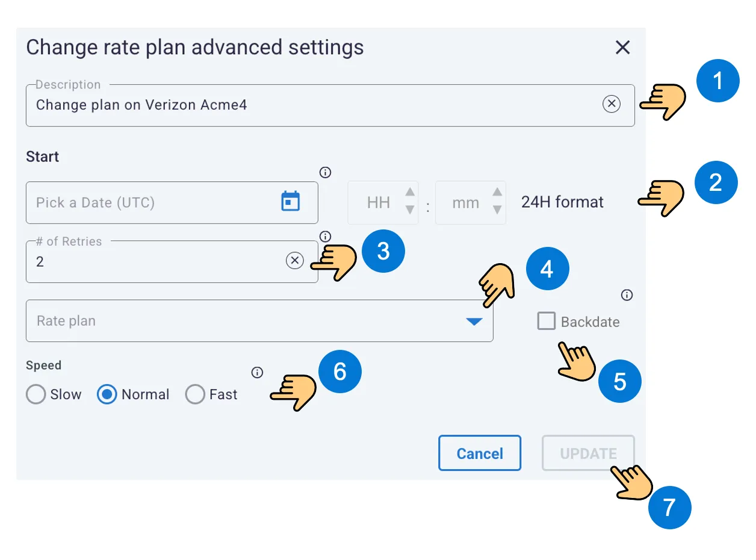
Task: Decrease the mm minutes stepper
Action: [497, 210]
